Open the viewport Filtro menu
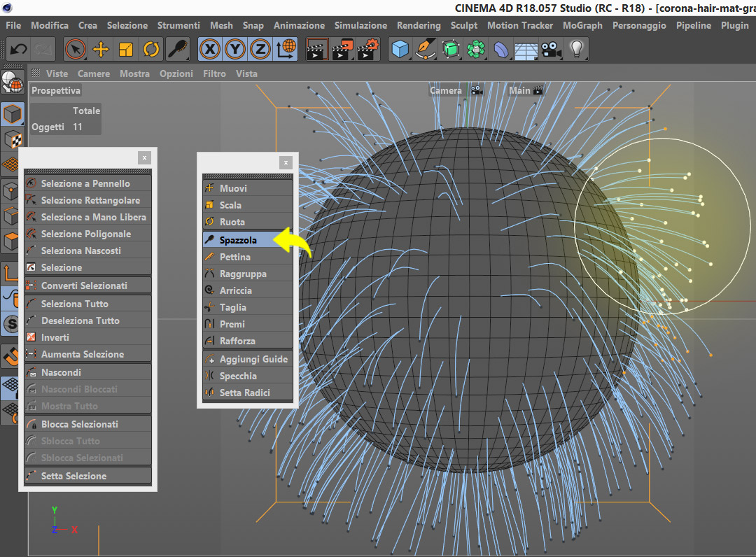This screenshot has width=756, height=557. pos(214,73)
